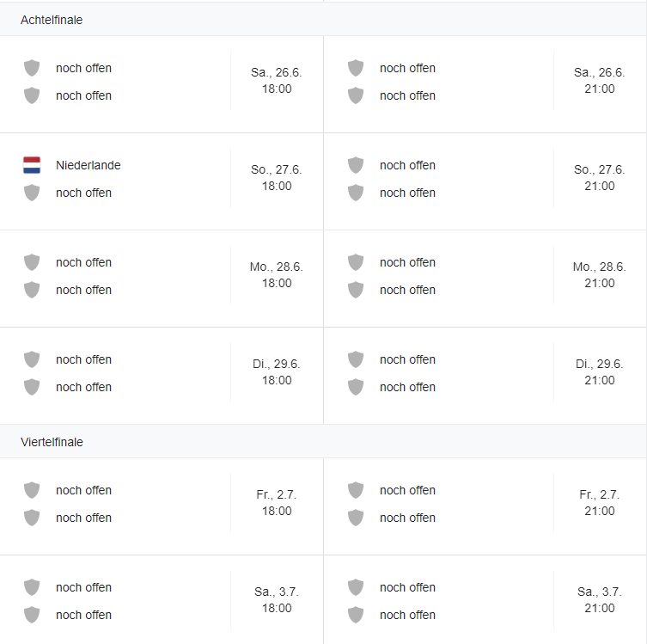Select the Sa., 3.7. 18:00 match time
Viewport: 647px width, 644px height.
point(277,600)
